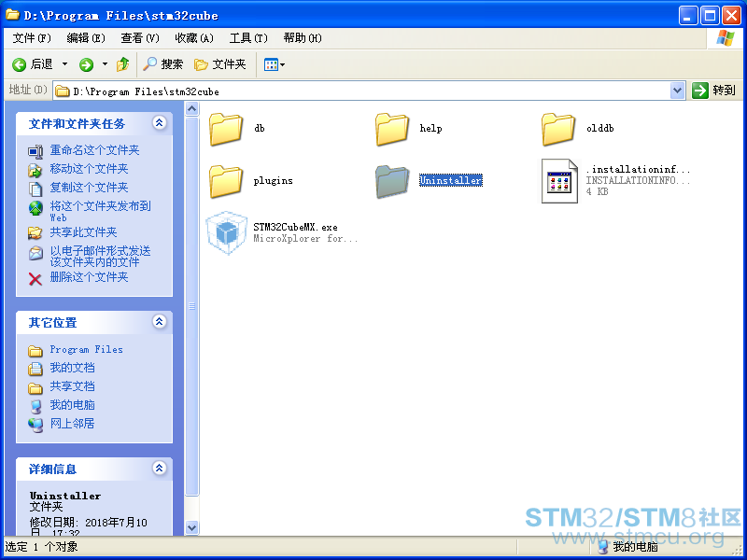This screenshot has width=747, height=560.
Task: Open the Edit (编辑) menu
Action: (86, 38)
